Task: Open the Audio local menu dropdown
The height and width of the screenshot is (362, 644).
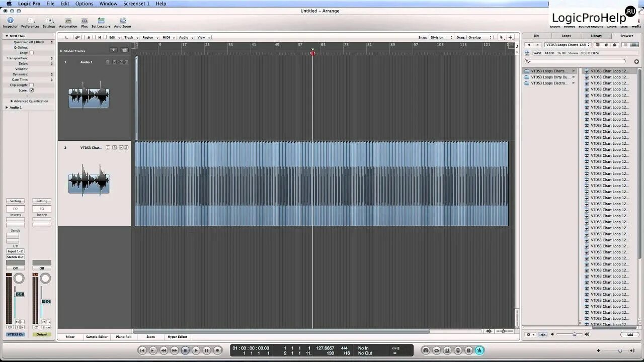Action: (x=185, y=37)
